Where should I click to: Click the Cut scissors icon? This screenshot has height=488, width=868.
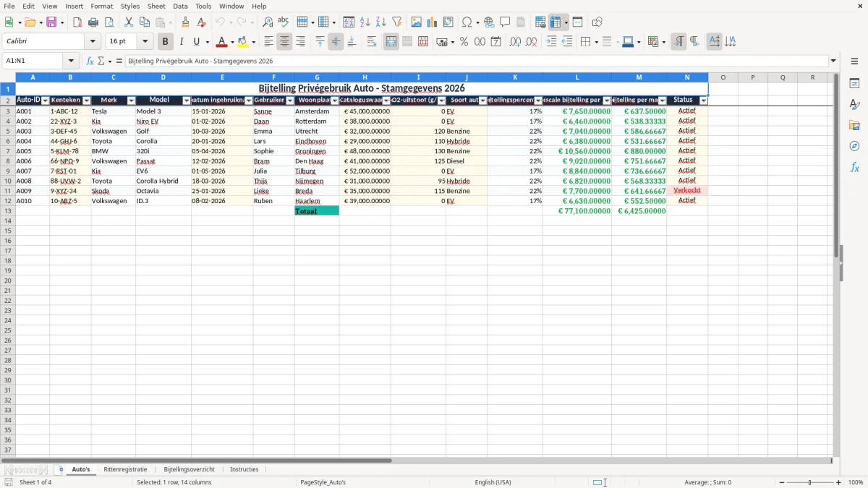[129, 22]
